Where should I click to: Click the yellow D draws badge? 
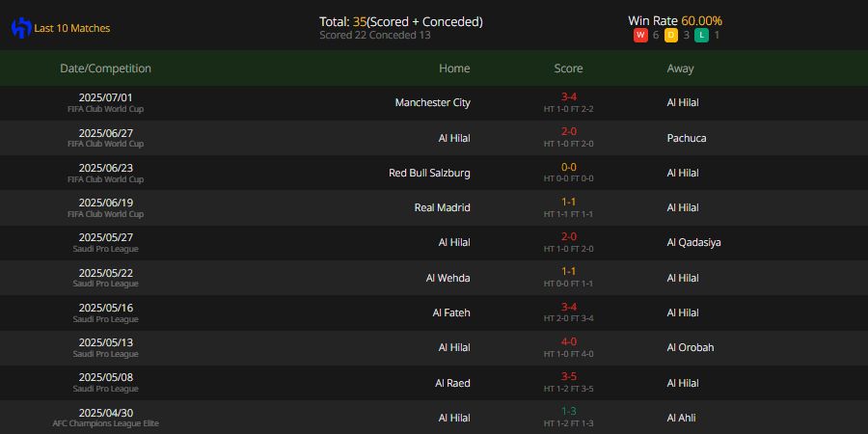point(671,36)
